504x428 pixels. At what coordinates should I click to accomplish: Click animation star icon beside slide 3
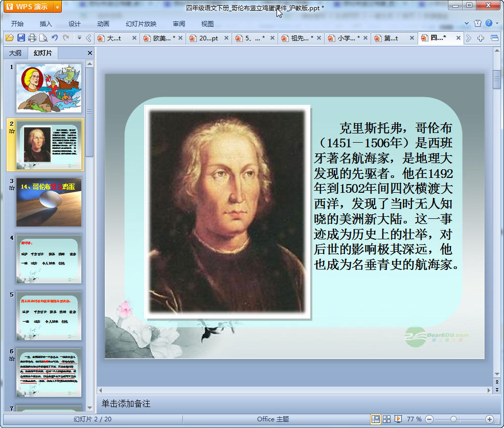[12, 188]
